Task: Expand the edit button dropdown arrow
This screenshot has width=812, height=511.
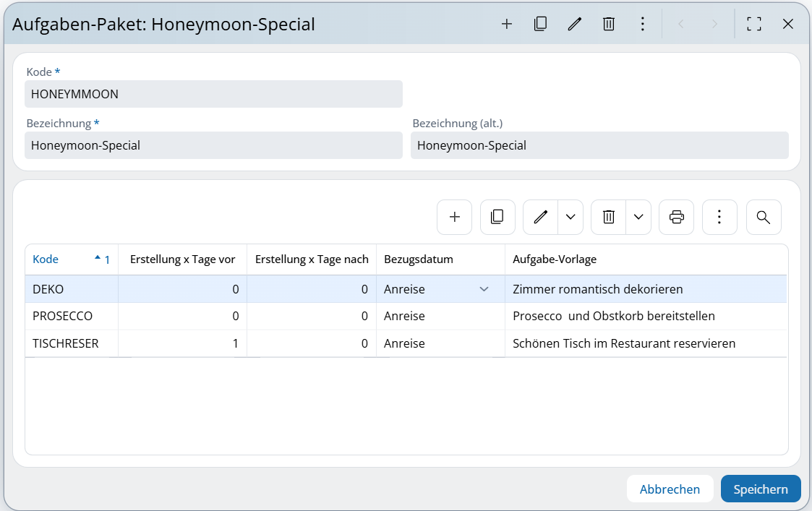Action: point(570,217)
